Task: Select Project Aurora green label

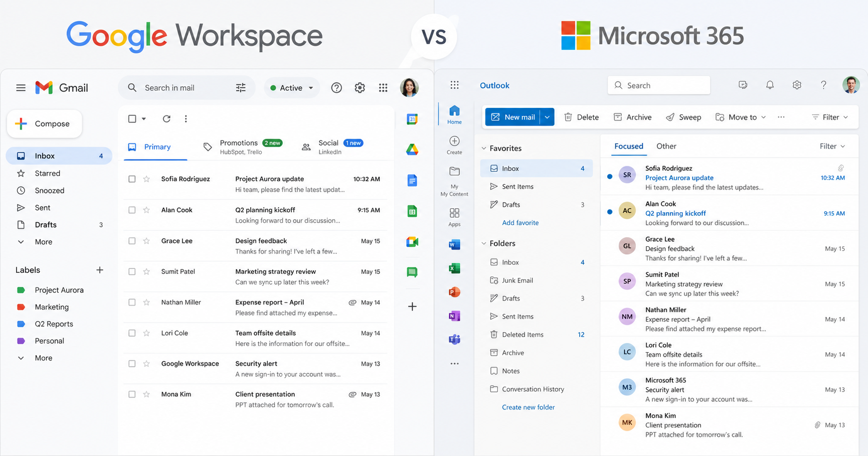Action: [x=50, y=290]
